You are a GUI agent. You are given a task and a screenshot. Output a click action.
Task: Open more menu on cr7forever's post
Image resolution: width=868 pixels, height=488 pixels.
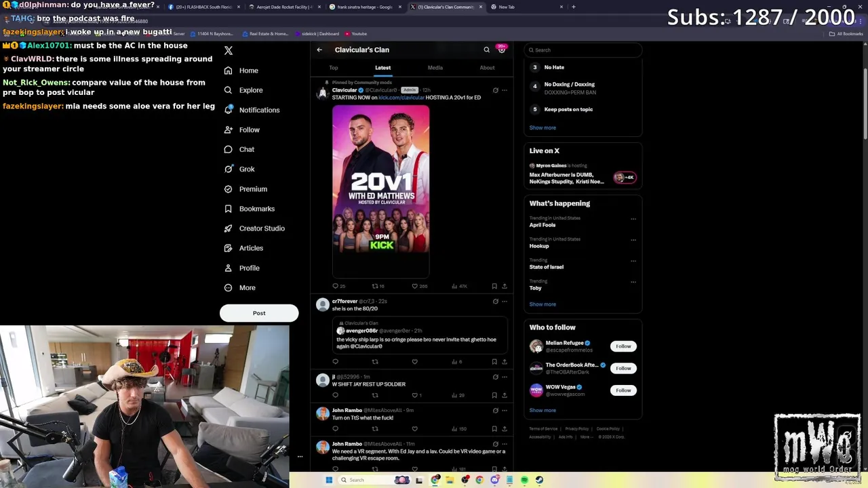[x=504, y=301]
